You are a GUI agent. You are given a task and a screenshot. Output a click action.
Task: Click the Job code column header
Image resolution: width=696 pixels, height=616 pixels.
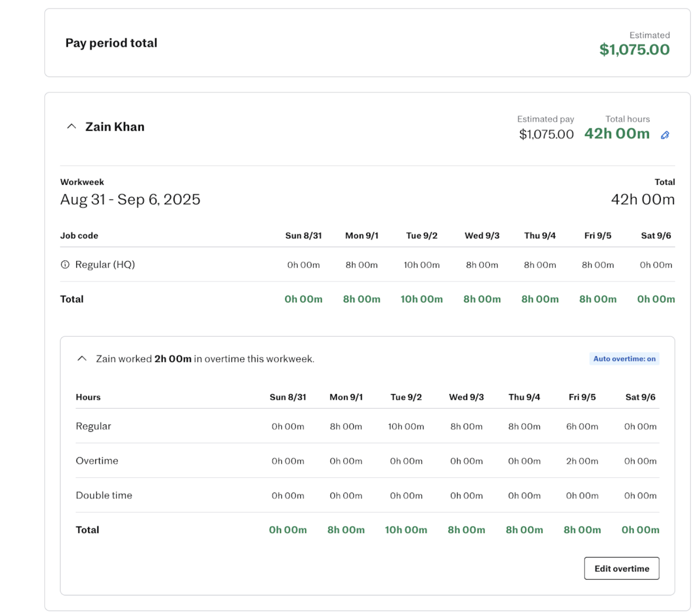click(79, 235)
